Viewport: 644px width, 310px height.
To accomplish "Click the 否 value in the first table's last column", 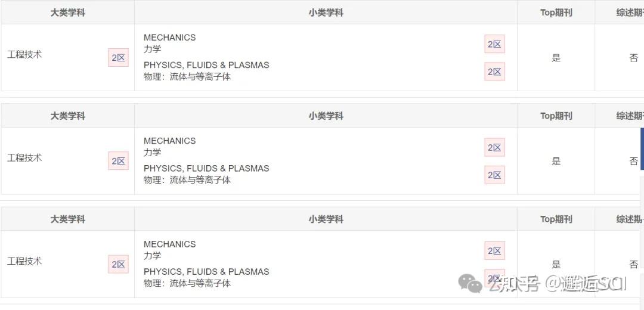I will tap(633, 58).
